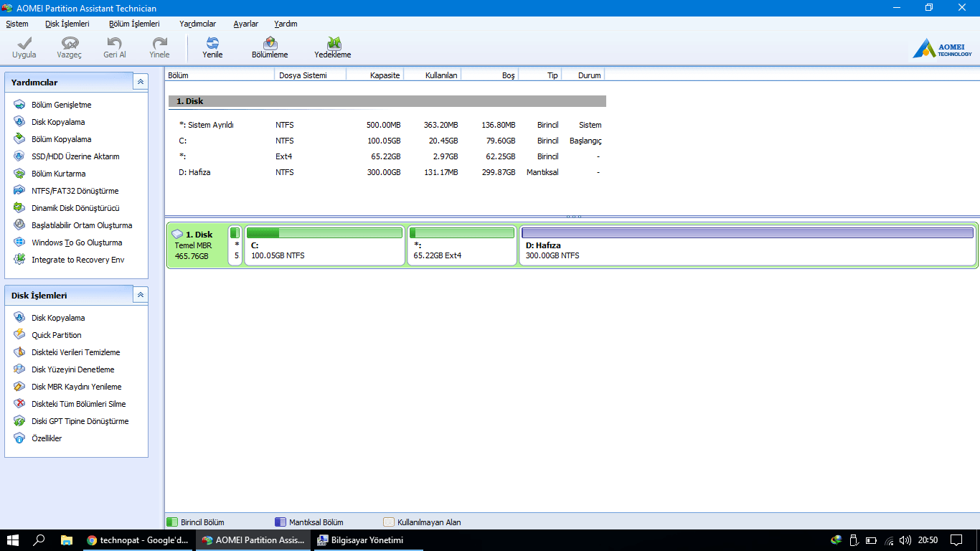Image resolution: width=980 pixels, height=551 pixels.
Task: Collapse the Disk İşlemleri panel
Action: point(140,295)
